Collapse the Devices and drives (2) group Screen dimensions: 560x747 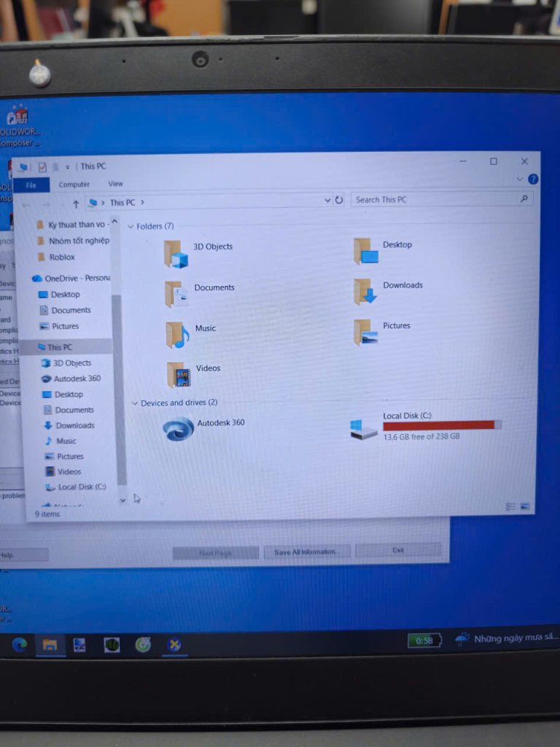tap(135, 403)
